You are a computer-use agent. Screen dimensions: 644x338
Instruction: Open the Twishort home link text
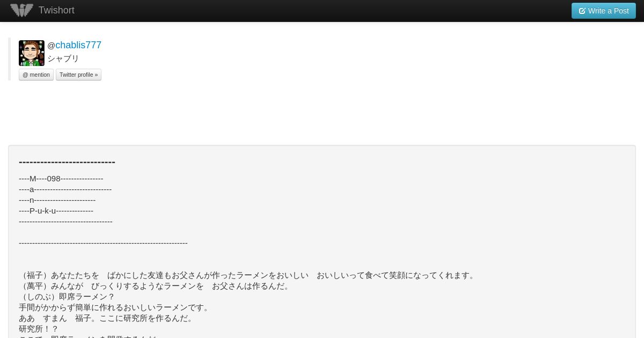(x=56, y=10)
